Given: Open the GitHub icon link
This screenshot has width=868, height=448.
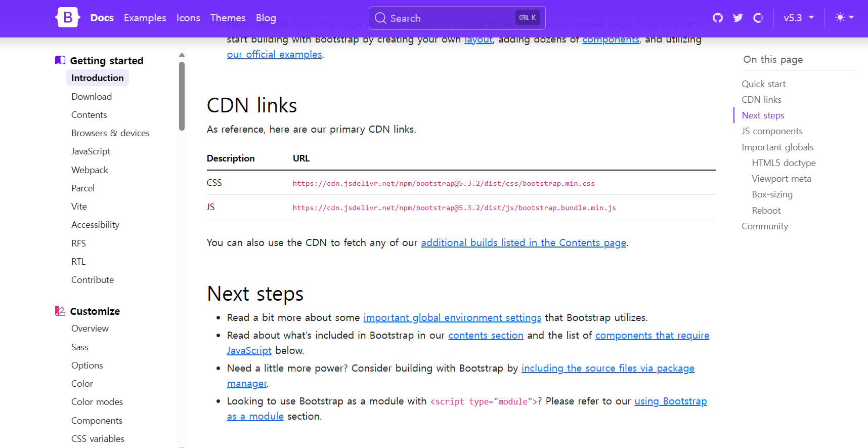Looking at the screenshot, I should [x=718, y=18].
